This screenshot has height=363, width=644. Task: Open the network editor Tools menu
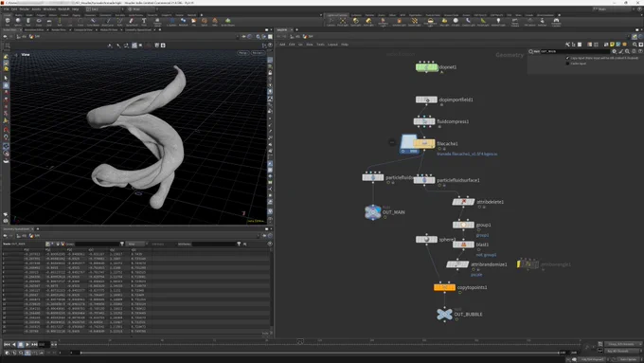click(320, 45)
